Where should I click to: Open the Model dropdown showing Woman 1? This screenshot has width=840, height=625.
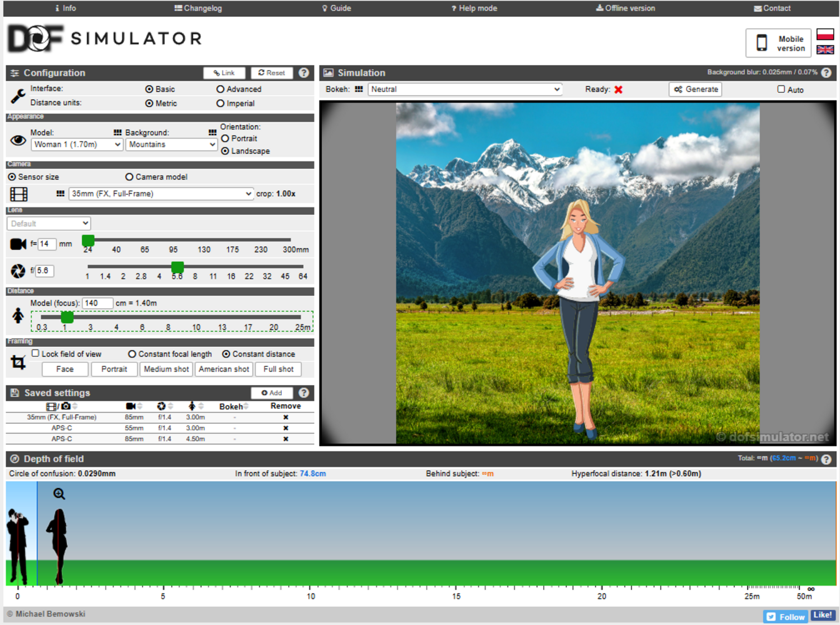[76, 144]
